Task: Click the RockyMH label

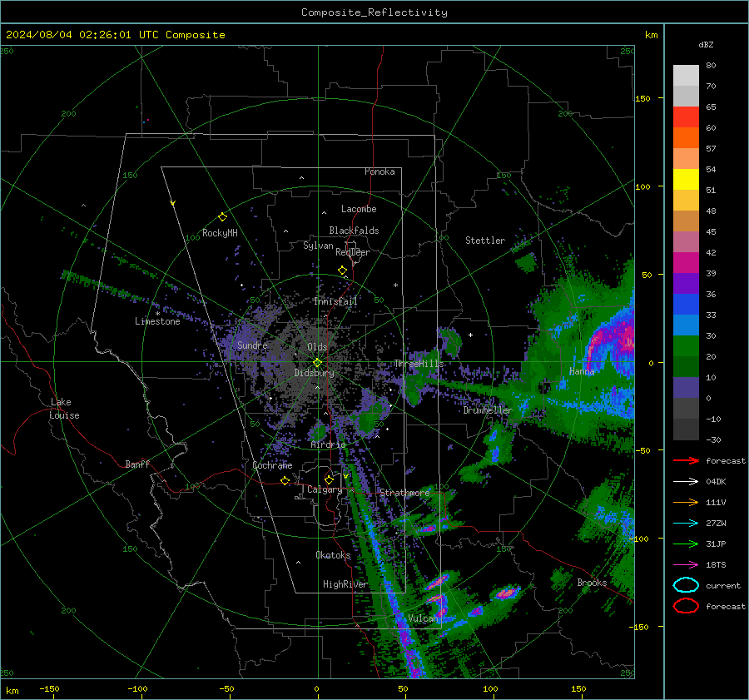Action: (x=220, y=233)
